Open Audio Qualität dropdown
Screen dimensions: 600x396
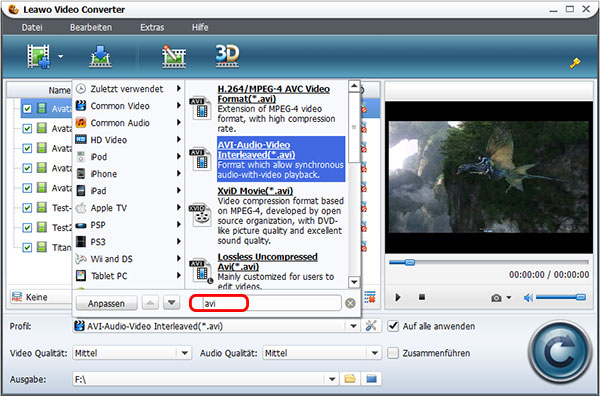point(375,353)
